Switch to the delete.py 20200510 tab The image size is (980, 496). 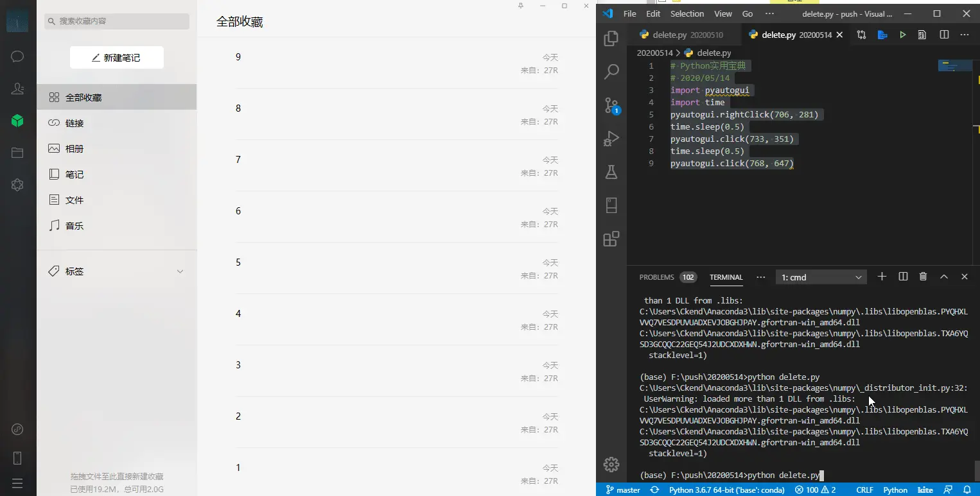pos(683,35)
